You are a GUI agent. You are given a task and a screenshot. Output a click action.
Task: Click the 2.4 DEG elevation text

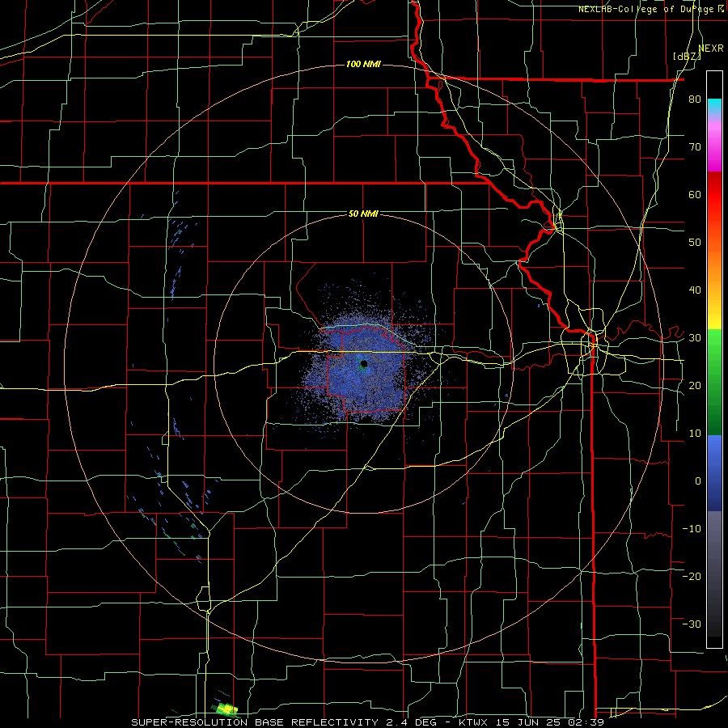[x=413, y=722]
